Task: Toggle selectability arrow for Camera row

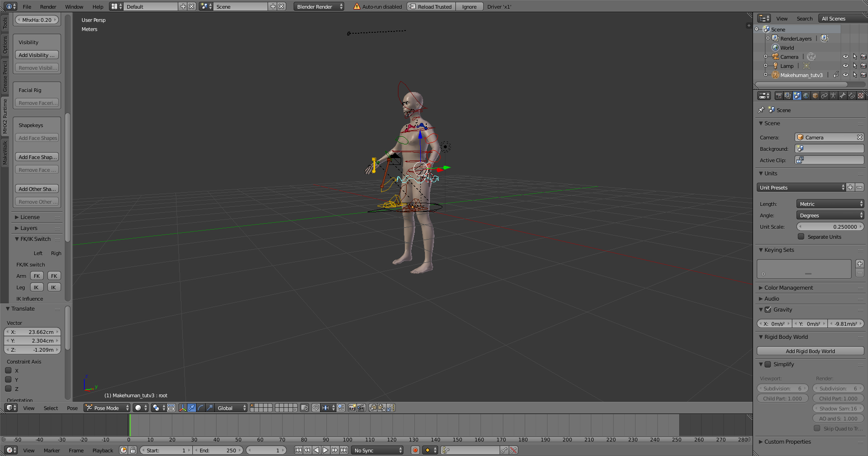Action: coord(855,56)
